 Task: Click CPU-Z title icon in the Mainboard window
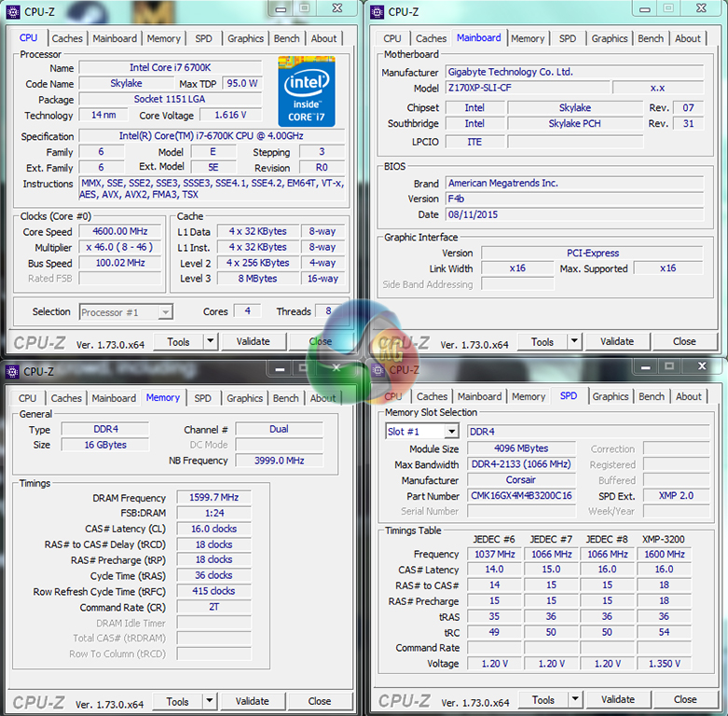[377, 12]
